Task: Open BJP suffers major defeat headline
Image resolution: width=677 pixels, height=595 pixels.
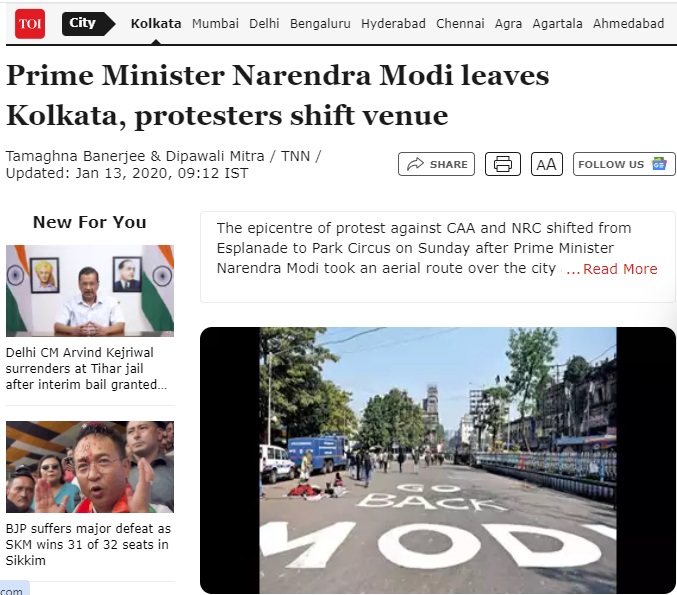Action: coord(88,544)
